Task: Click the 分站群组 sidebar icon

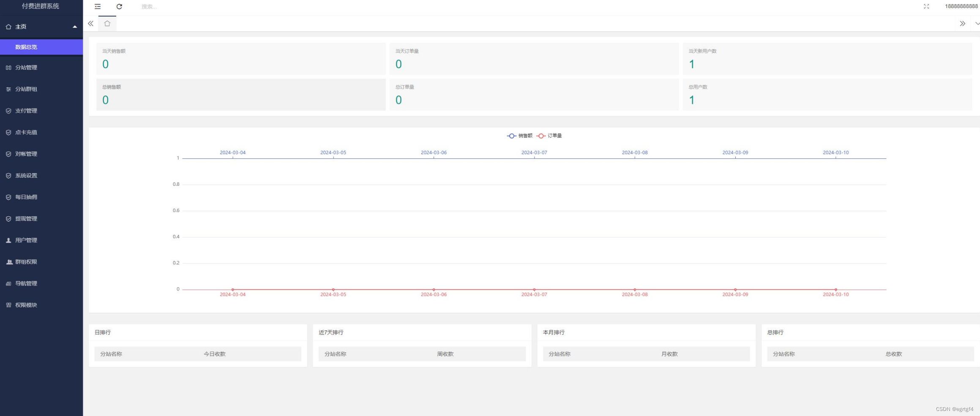Action: (x=8, y=89)
